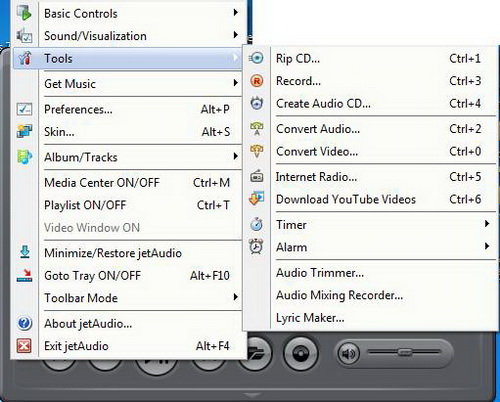500x402 pixels.
Task: Click the Download YouTube Videos icon
Action: pyautogui.click(x=256, y=199)
